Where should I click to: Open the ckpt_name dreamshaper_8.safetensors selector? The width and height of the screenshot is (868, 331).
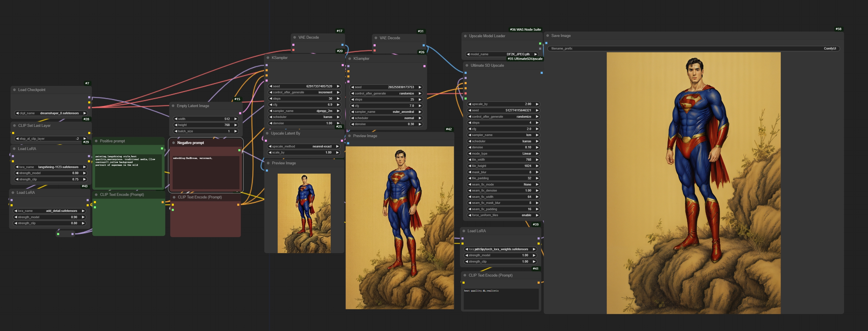[51, 113]
